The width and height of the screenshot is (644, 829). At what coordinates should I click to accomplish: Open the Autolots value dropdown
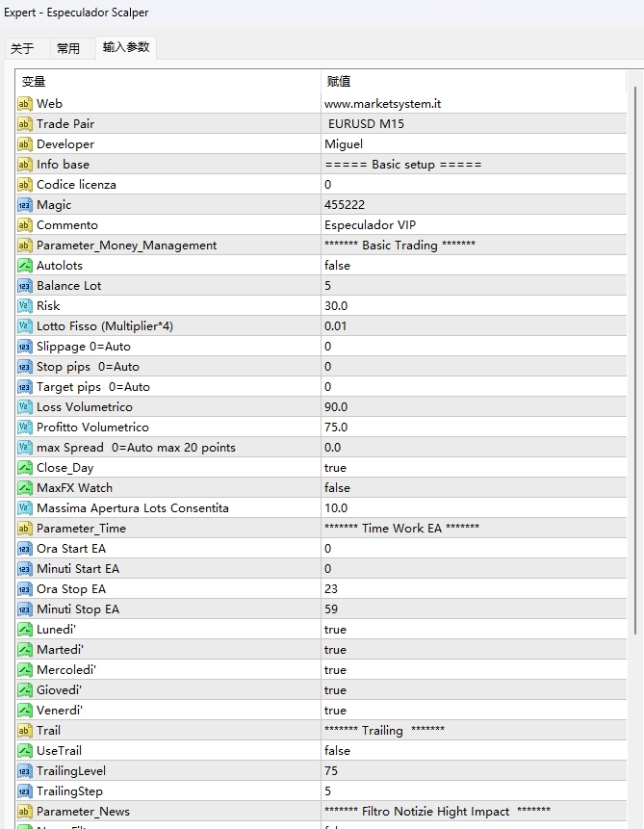(338, 266)
